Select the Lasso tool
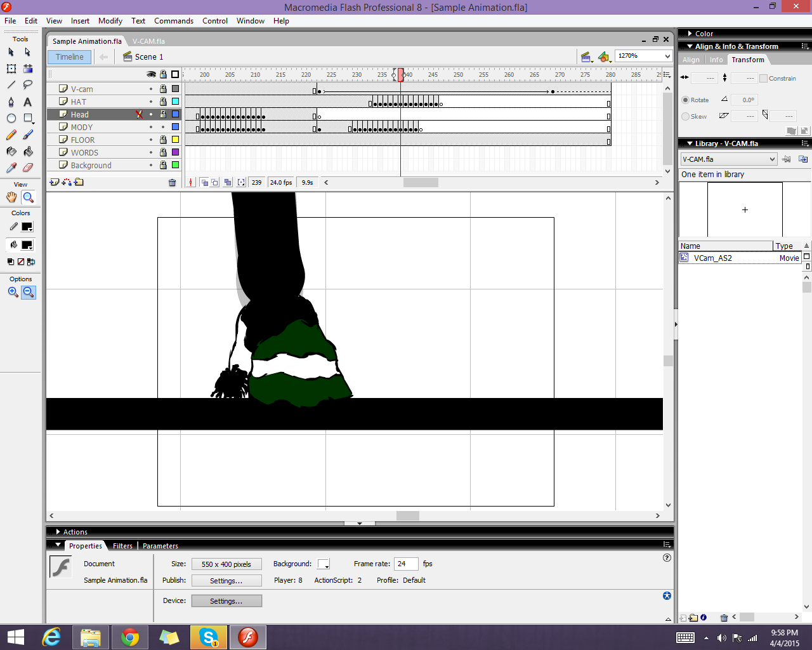Image resolution: width=812 pixels, height=650 pixels. pos(27,84)
